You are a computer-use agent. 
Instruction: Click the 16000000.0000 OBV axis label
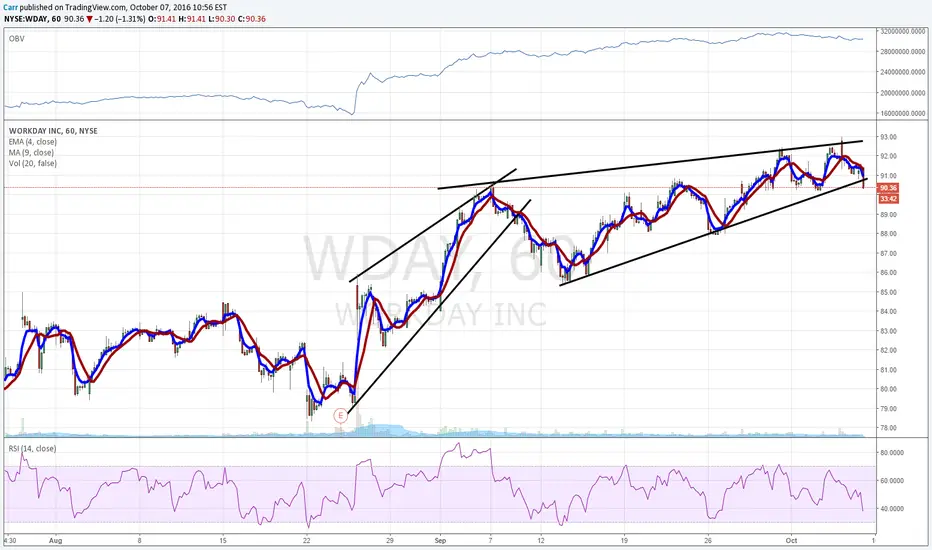tap(903, 113)
